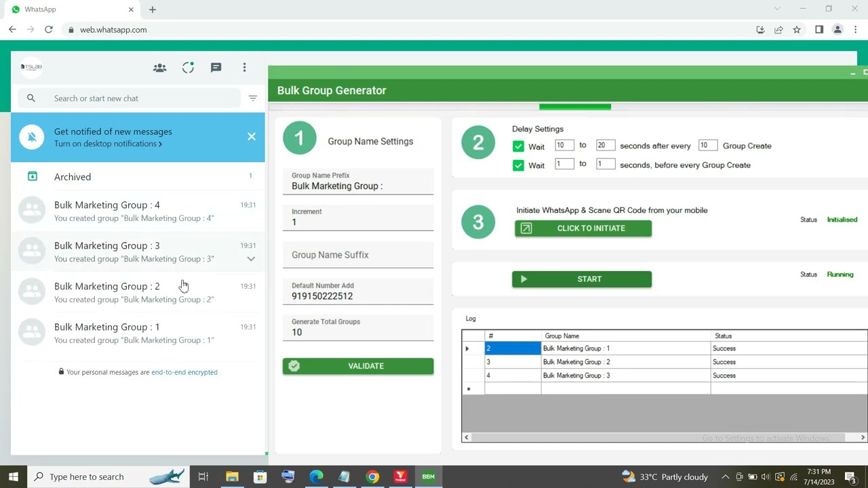This screenshot has height=488, width=868.
Task: Open File Explorer from taskbar
Action: coord(232,476)
